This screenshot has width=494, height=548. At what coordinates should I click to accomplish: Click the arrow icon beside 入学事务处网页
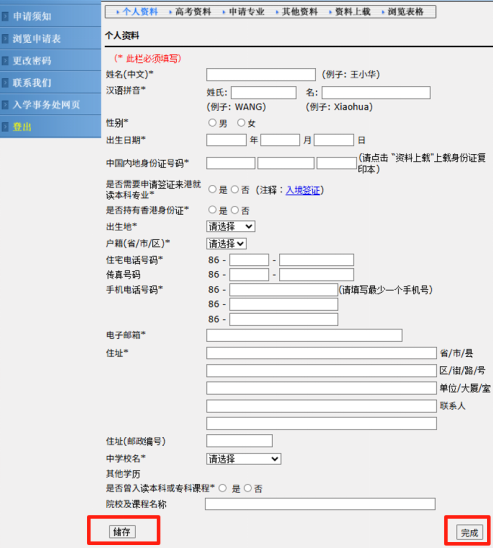pos(5,104)
